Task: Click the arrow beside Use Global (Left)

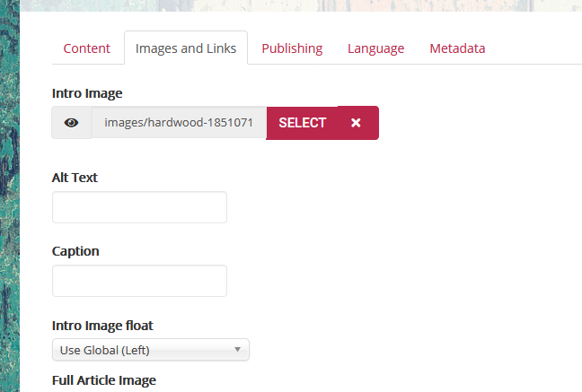Action: 237,350
